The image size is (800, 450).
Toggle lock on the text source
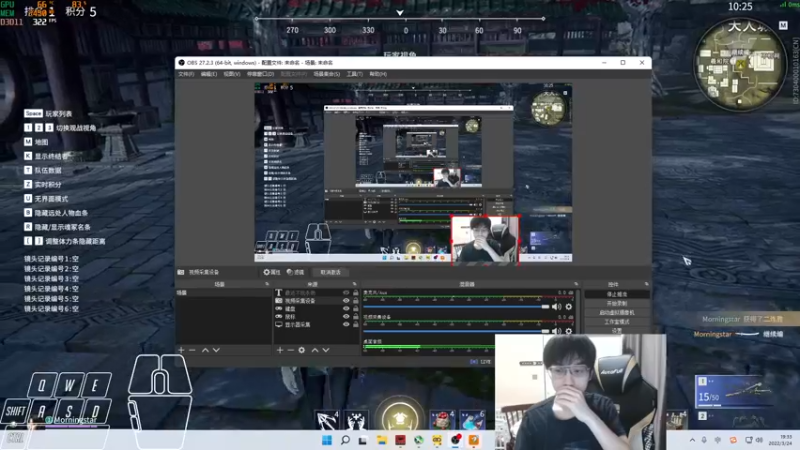click(356, 293)
